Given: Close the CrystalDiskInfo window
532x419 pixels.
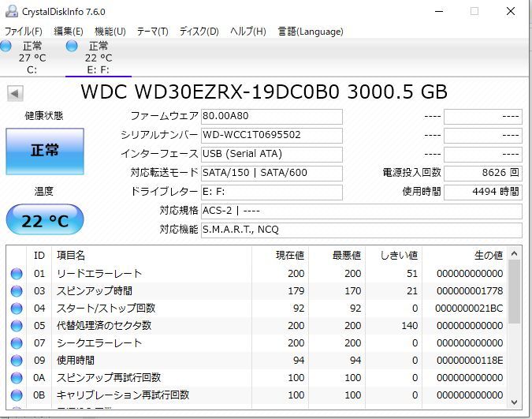Looking at the screenshot, I should (x=511, y=11).
